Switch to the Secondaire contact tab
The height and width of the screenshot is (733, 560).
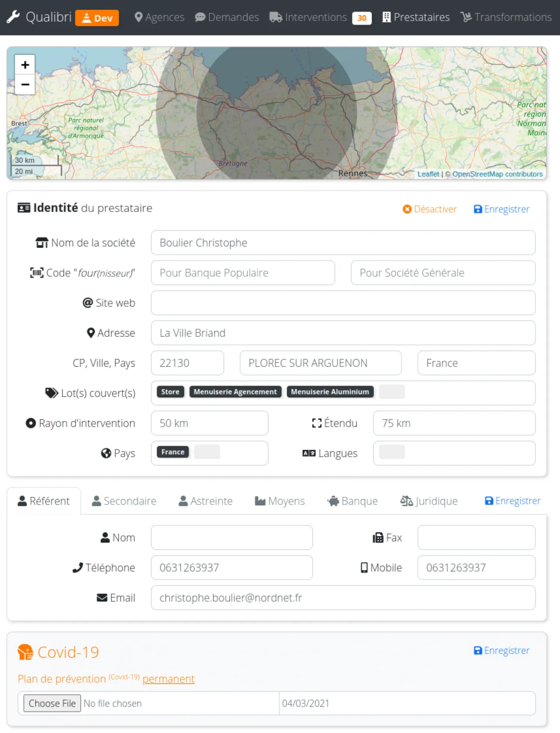124,501
